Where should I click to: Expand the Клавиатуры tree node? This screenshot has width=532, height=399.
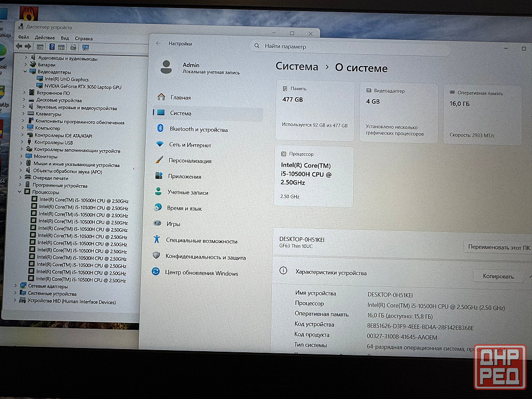coord(24,113)
